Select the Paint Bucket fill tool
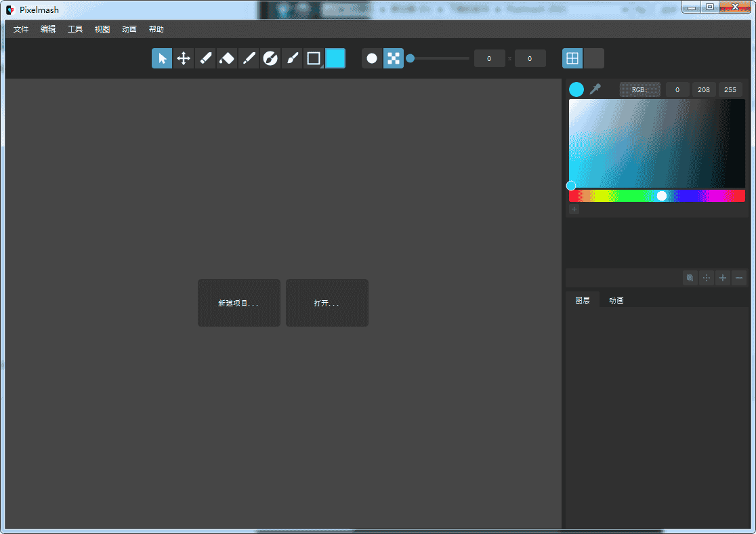 point(227,59)
